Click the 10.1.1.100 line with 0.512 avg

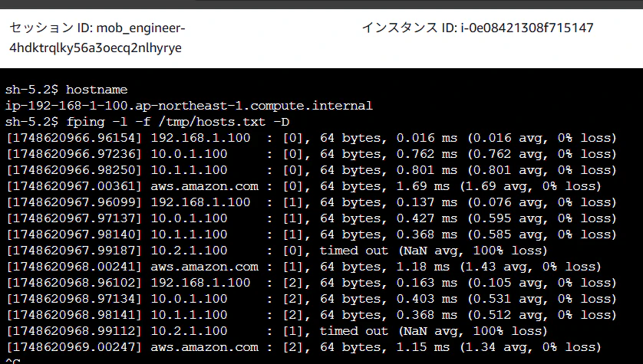click(312, 315)
